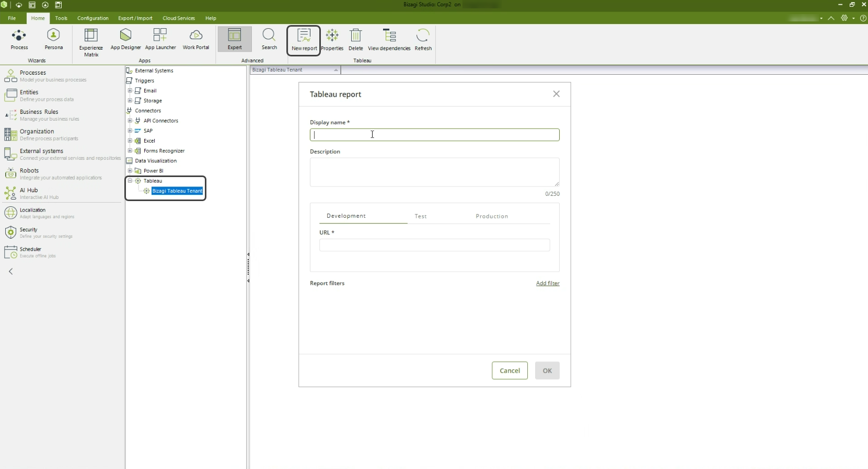This screenshot has height=469, width=868.
Task: Open External systems module
Action: click(x=62, y=154)
